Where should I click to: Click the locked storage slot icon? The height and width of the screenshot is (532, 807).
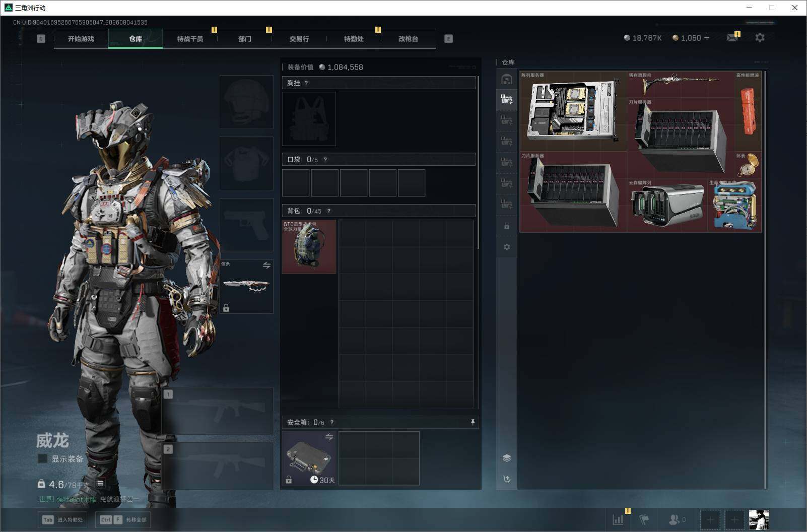point(507,226)
